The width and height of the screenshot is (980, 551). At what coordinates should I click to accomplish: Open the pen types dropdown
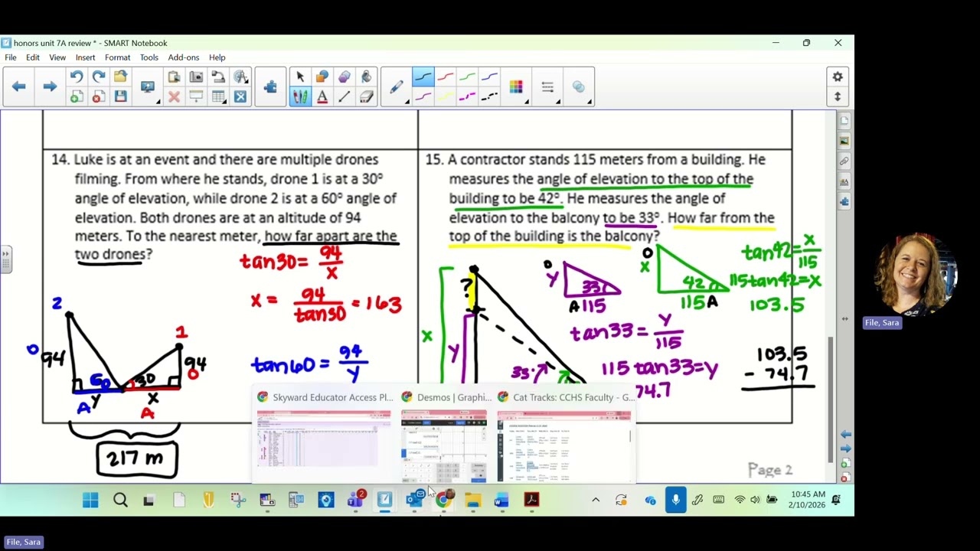coord(397,87)
